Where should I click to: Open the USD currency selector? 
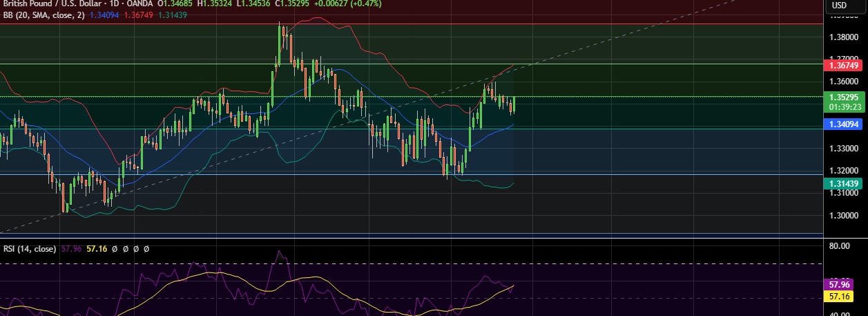pos(839,5)
